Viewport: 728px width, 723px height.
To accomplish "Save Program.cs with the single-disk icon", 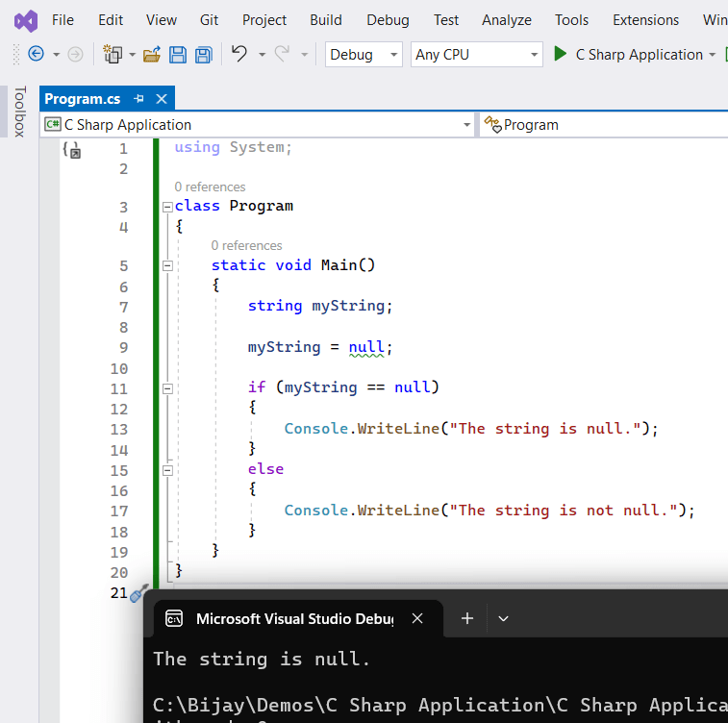I will 177,54.
